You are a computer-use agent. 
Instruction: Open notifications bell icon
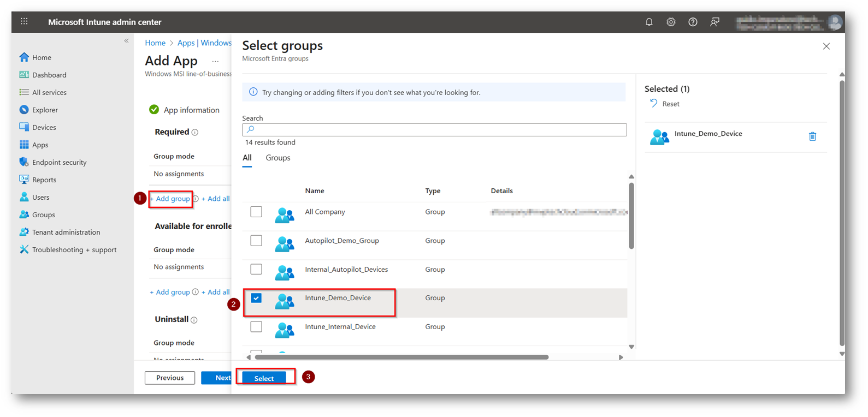[649, 22]
